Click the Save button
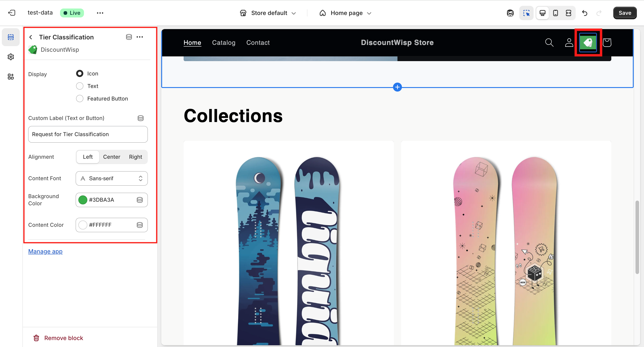The height and width of the screenshot is (347, 644). pyautogui.click(x=625, y=13)
